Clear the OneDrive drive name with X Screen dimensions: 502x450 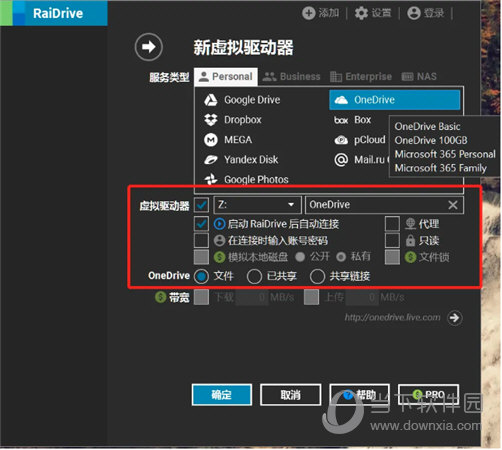click(x=453, y=205)
